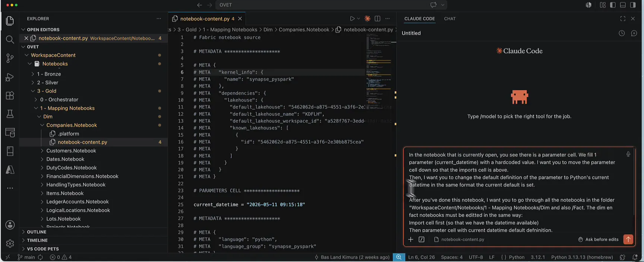The width and height of the screenshot is (644, 262).
Task: Open the Manage gear menu
Action: tap(10, 243)
